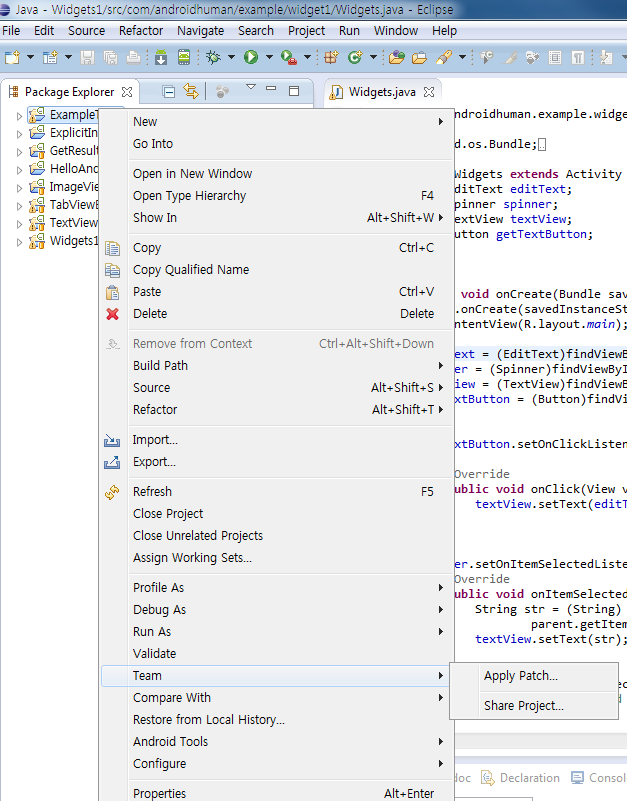Open the Android Tools submenu
The height and width of the screenshot is (801, 627).
pos(277,742)
